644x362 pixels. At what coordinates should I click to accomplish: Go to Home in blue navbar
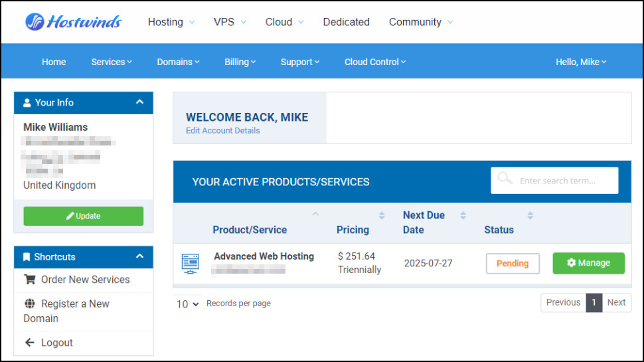pos(54,62)
